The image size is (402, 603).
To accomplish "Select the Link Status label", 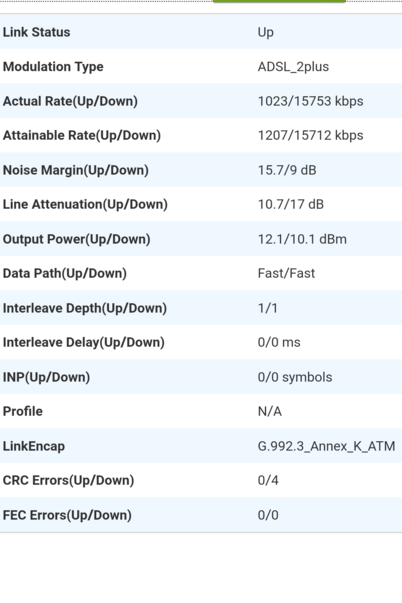I will tap(37, 32).
